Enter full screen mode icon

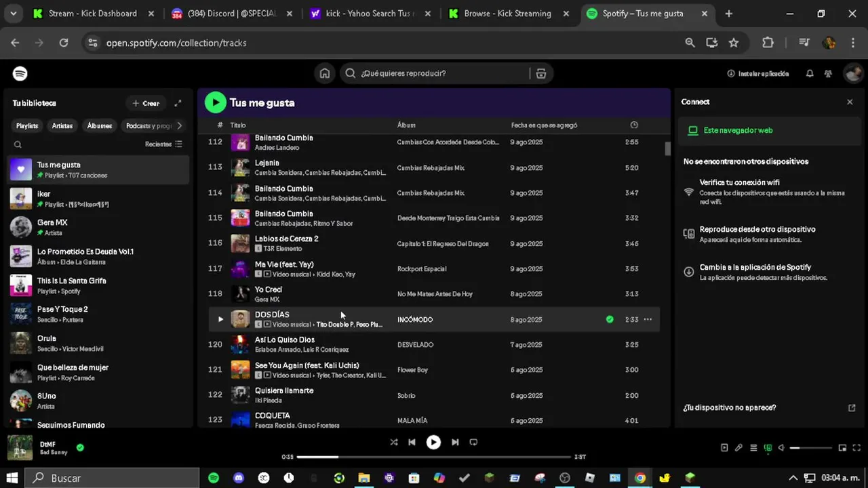click(x=856, y=447)
